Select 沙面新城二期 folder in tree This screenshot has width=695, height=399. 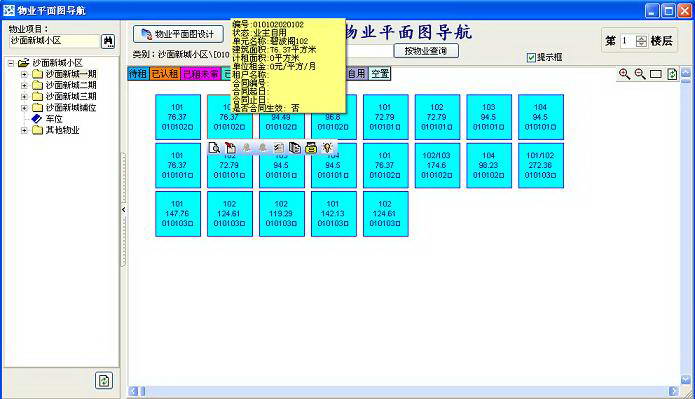[x=71, y=85]
